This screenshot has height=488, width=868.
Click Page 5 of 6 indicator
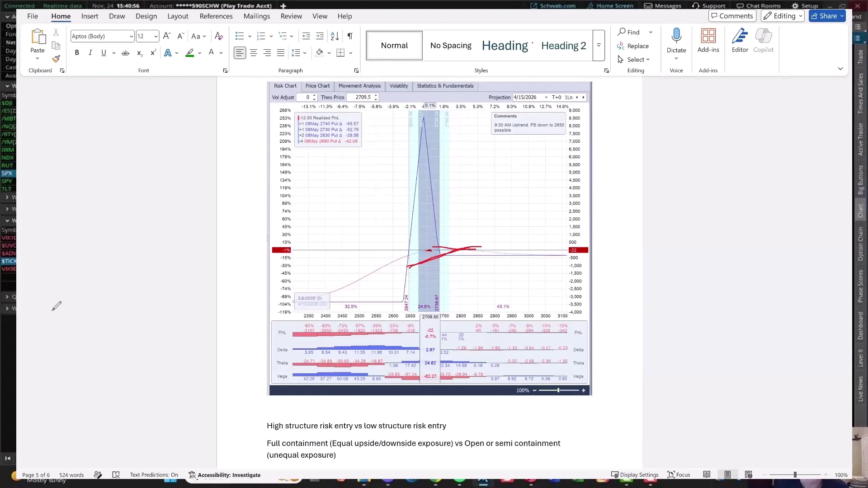point(36,475)
